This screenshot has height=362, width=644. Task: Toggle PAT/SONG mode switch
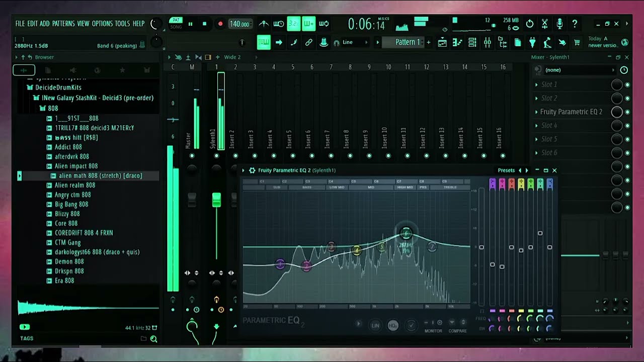click(176, 23)
